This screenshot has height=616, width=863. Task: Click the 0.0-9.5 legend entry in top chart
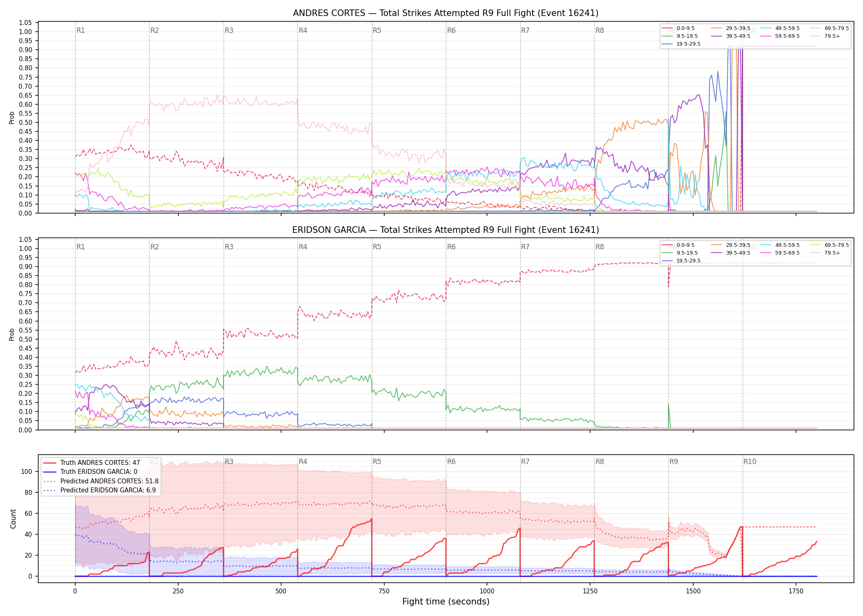pyautogui.click(x=678, y=28)
